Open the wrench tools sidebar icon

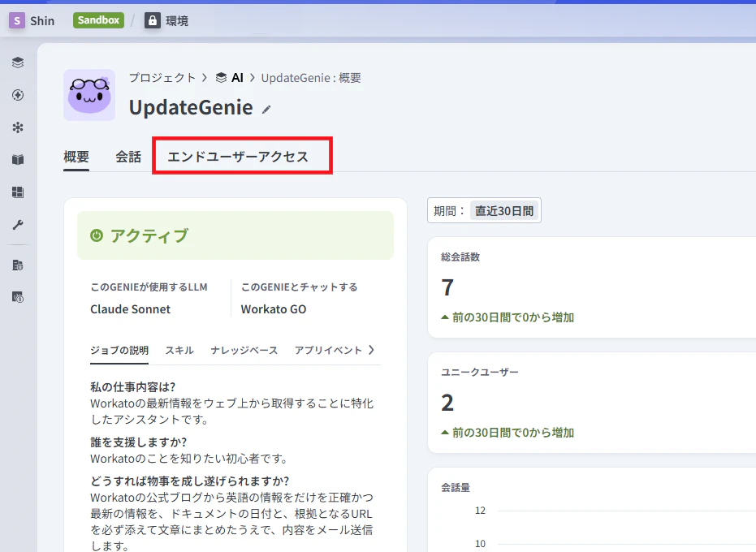pos(18,225)
